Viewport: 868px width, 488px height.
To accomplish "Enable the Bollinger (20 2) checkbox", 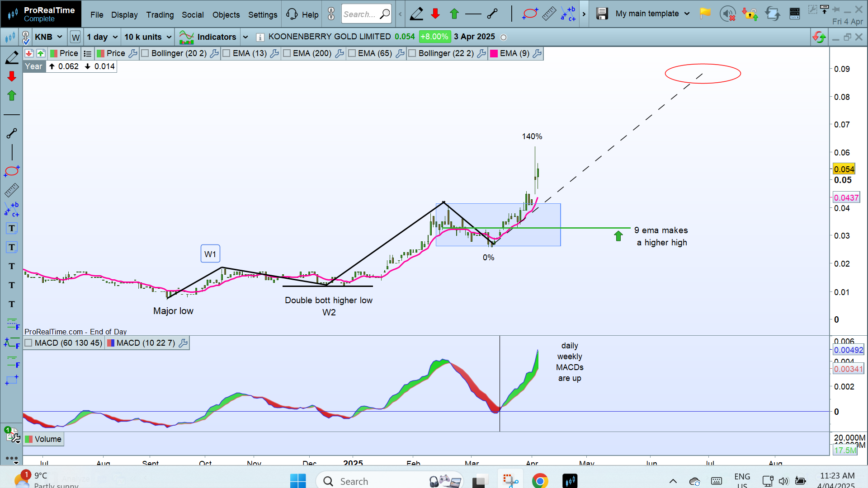I will (x=145, y=53).
